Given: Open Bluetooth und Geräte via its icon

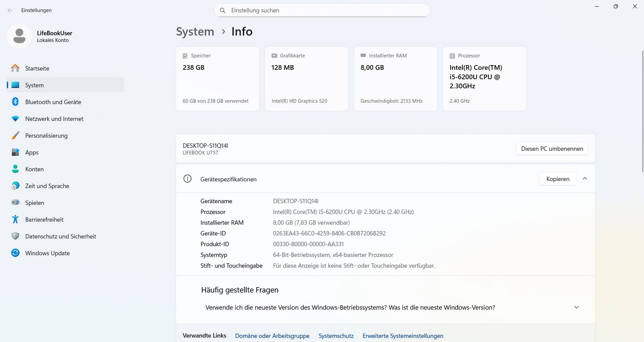Looking at the screenshot, I should coord(16,102).
